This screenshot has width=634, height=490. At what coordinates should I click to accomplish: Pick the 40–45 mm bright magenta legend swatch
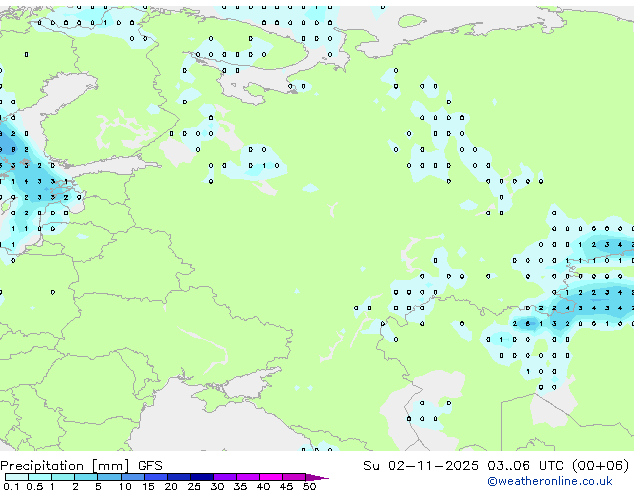tap(271, 477)
